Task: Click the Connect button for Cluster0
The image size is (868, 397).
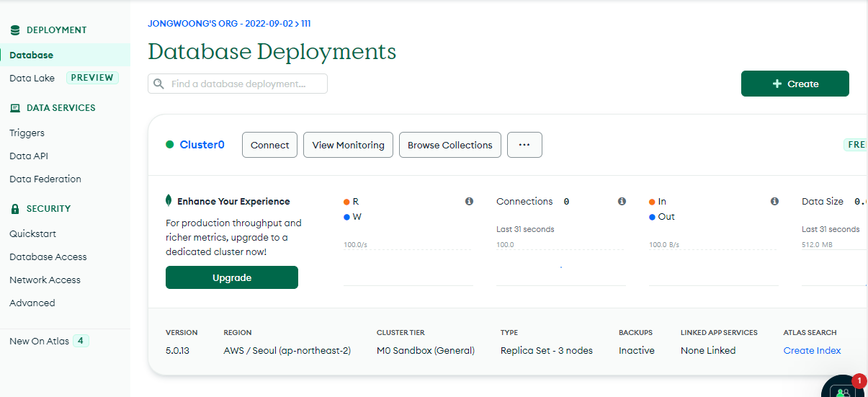Action: [x=269, y=145]
